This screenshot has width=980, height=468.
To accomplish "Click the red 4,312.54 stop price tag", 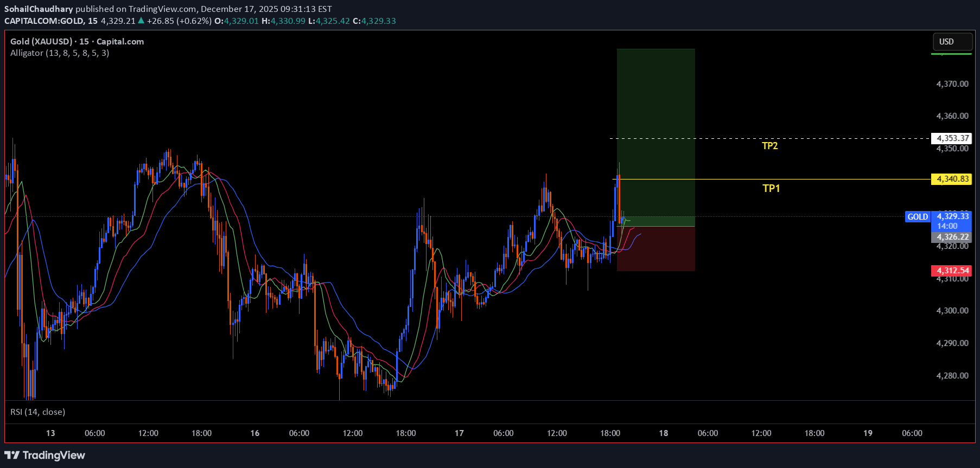I will pos(952,271).
